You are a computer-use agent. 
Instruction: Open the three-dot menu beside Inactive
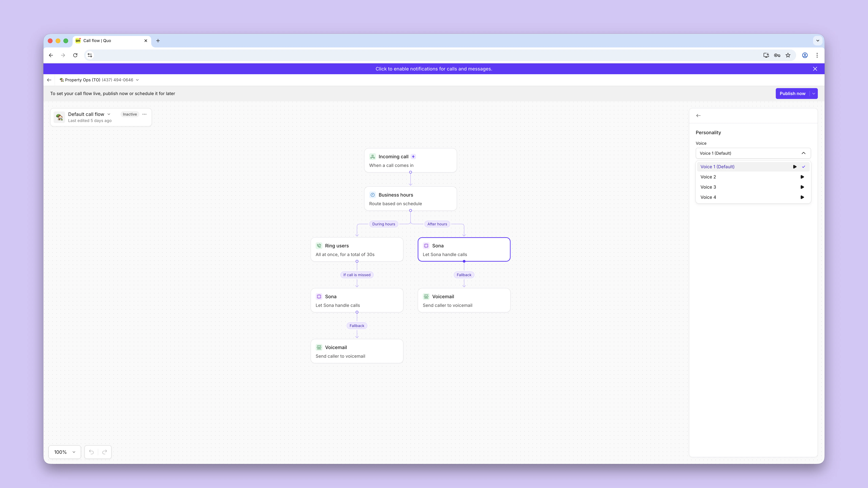click(145, 114)
